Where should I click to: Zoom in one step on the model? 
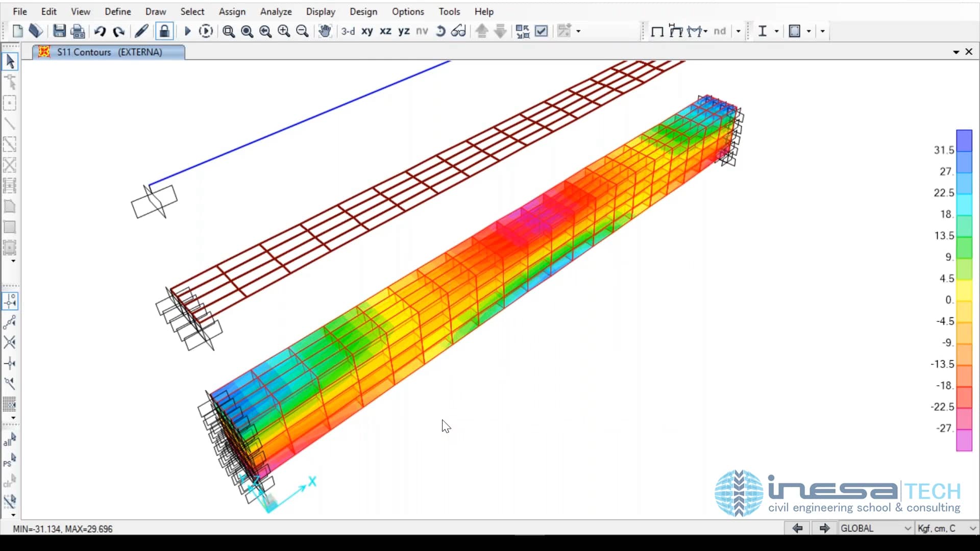[x=283, y=31]
